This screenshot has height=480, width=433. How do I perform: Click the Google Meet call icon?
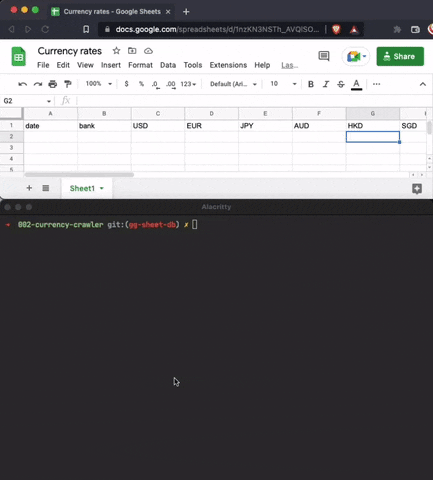pos(353,56)
